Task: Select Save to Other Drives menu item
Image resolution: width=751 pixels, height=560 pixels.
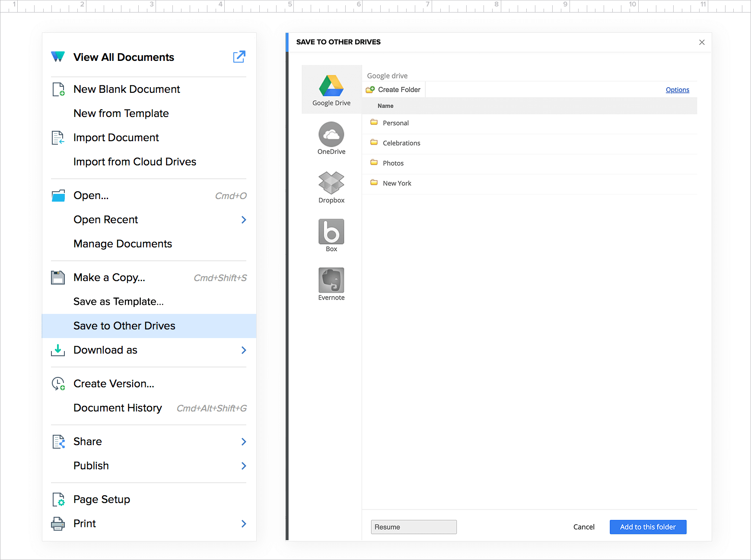Action: (124, 326)
